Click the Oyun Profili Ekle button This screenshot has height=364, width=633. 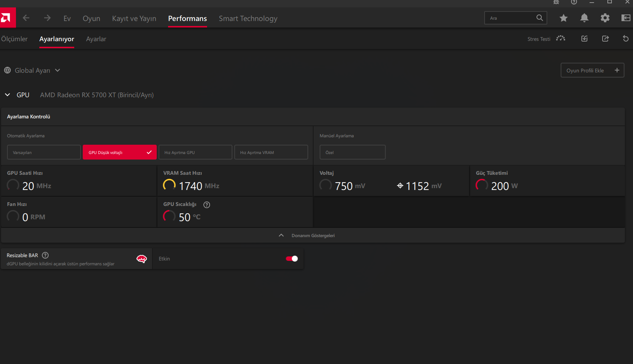592,70
